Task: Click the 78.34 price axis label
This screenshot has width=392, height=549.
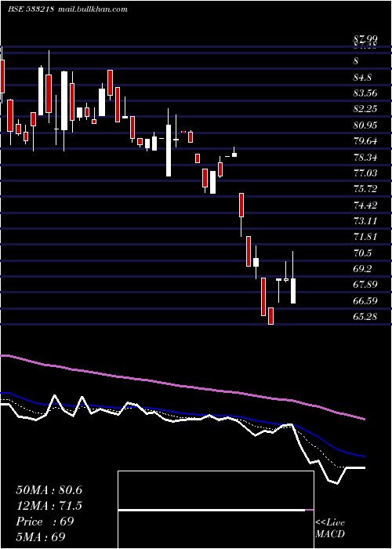Action: coord(365,157)
